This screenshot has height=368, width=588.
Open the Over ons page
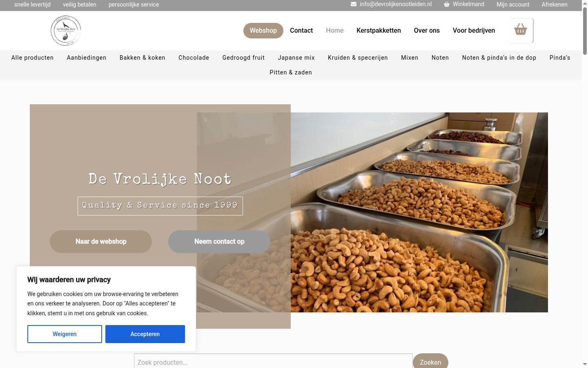(x=427, y=31)
